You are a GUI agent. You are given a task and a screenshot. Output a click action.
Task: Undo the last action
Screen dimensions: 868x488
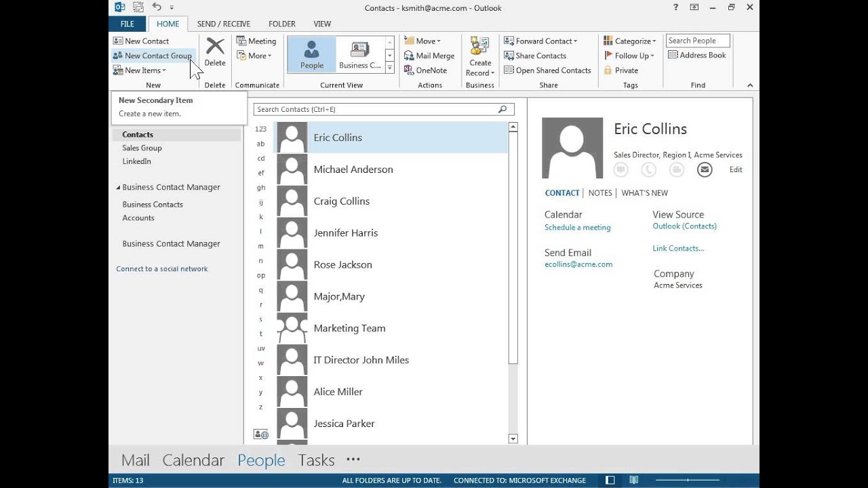[157, 7]
